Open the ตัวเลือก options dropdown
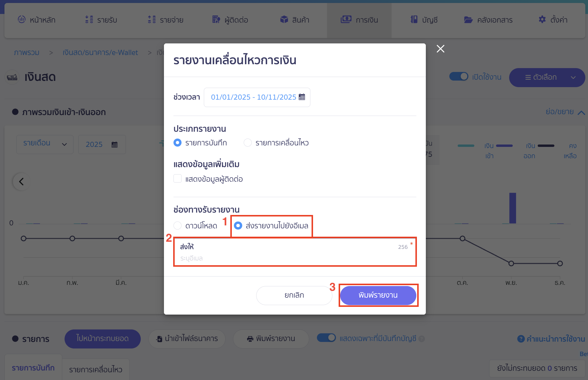Screen dimensions: 588x380 [547, 77]
